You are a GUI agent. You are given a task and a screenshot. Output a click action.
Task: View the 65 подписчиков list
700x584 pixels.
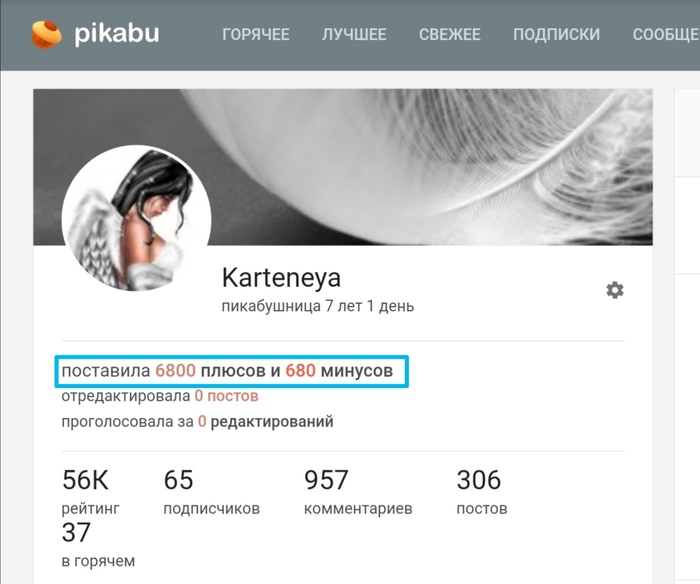212,491
